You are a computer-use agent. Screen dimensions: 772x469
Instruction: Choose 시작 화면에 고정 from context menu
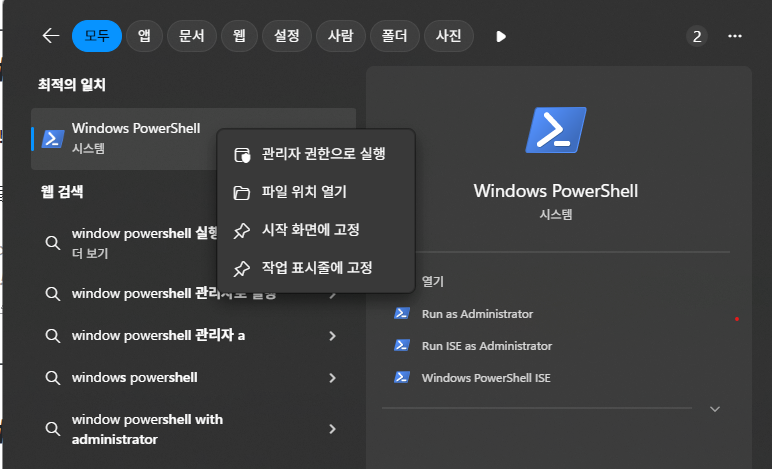[316, 230]
